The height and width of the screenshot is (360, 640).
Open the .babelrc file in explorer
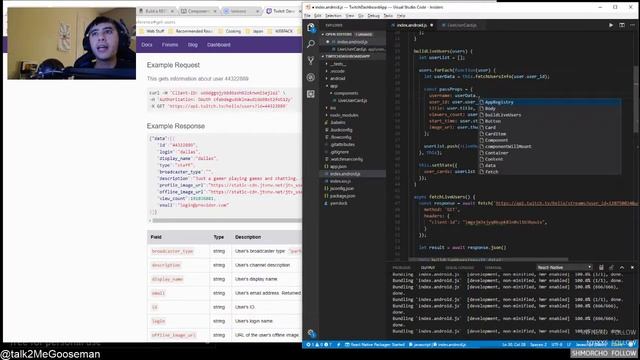(352, 122)
